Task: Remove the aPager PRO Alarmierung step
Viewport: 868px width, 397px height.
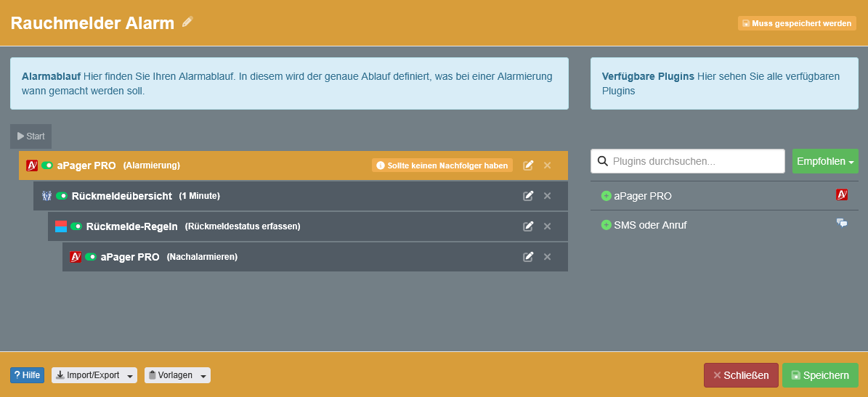Action: (x=547, y=165)
